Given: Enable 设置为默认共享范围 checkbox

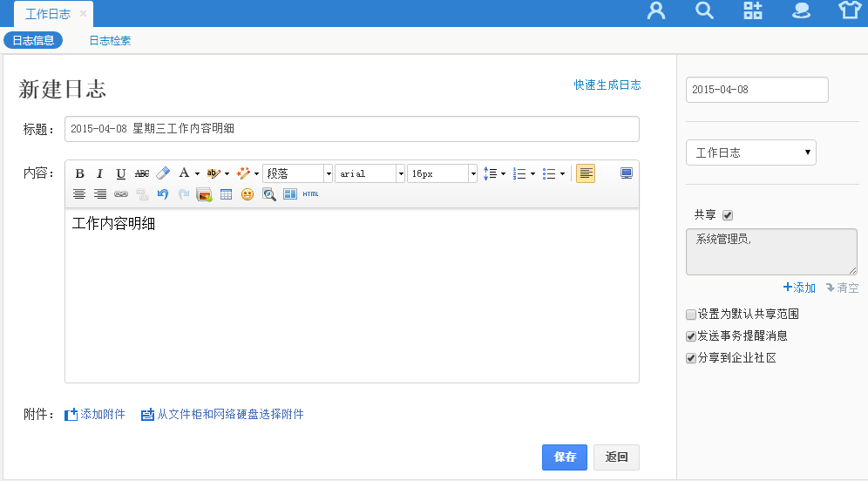Looking at the screenshot, I should click(691, 315).
